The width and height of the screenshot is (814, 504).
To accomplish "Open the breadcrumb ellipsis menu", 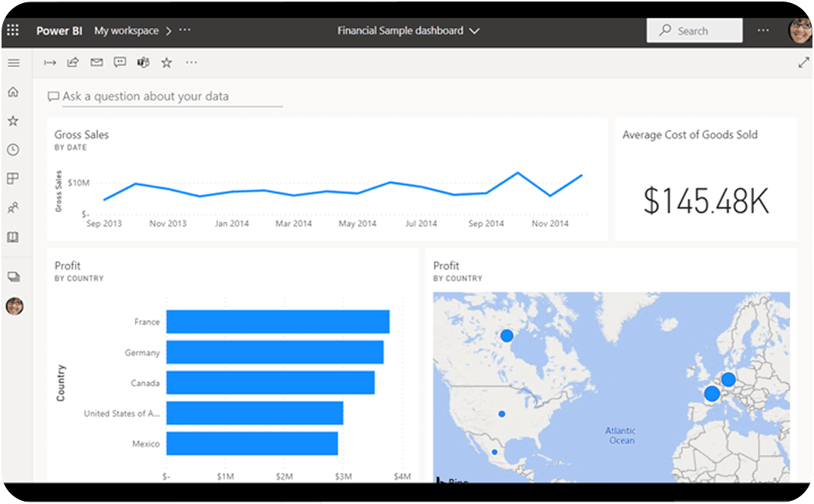I will pyautogui.click(x=185, y=30).
